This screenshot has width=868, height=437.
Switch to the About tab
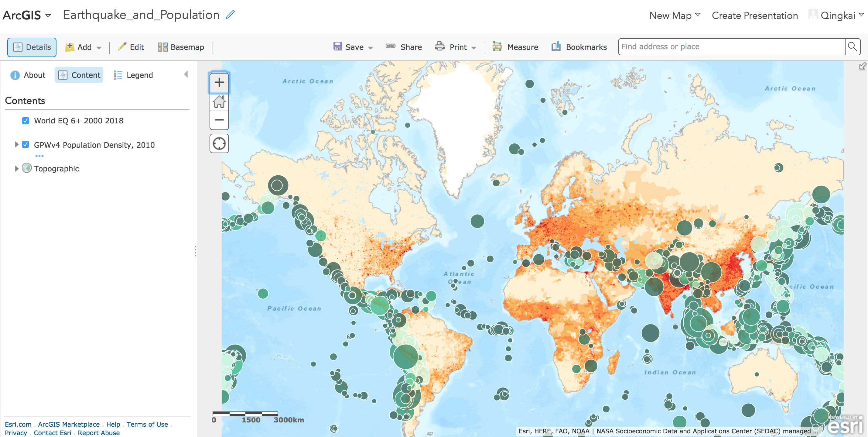point(28,75)
